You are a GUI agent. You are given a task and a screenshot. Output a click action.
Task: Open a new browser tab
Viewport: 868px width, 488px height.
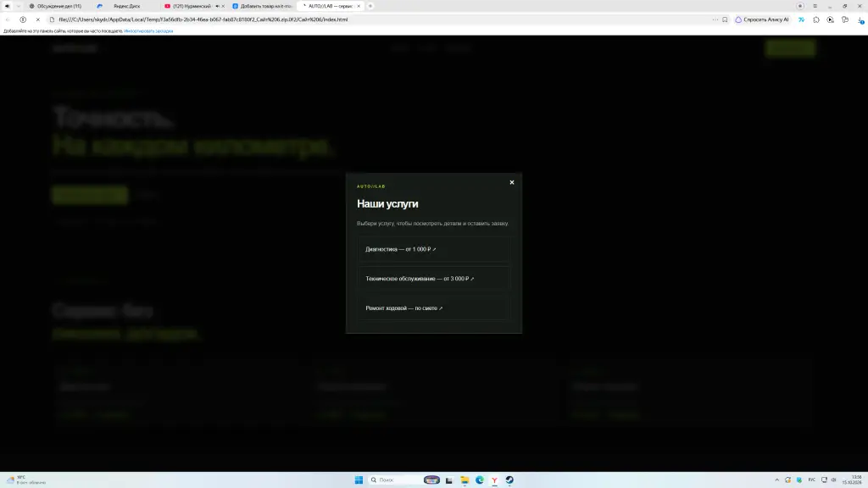pyautogui.click(x=370, y=6)
